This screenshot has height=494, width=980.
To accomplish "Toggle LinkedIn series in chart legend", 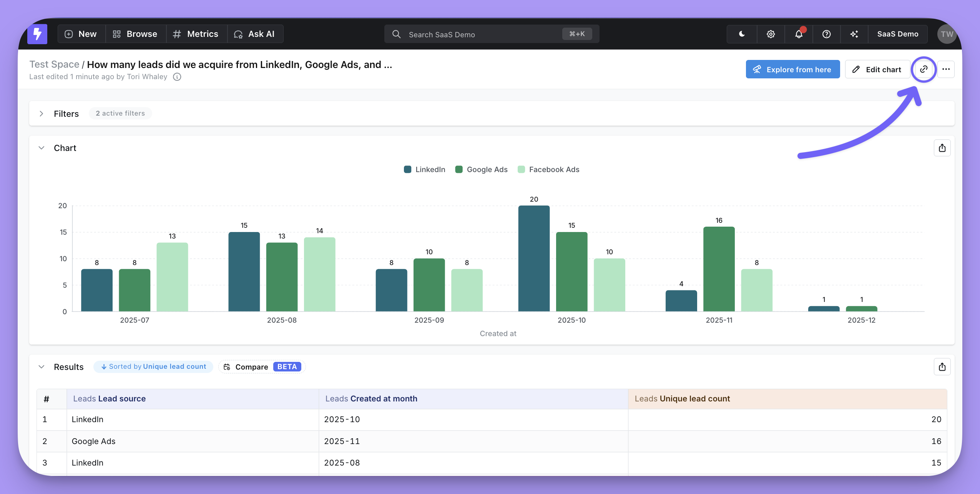I will tap(424, 169).
